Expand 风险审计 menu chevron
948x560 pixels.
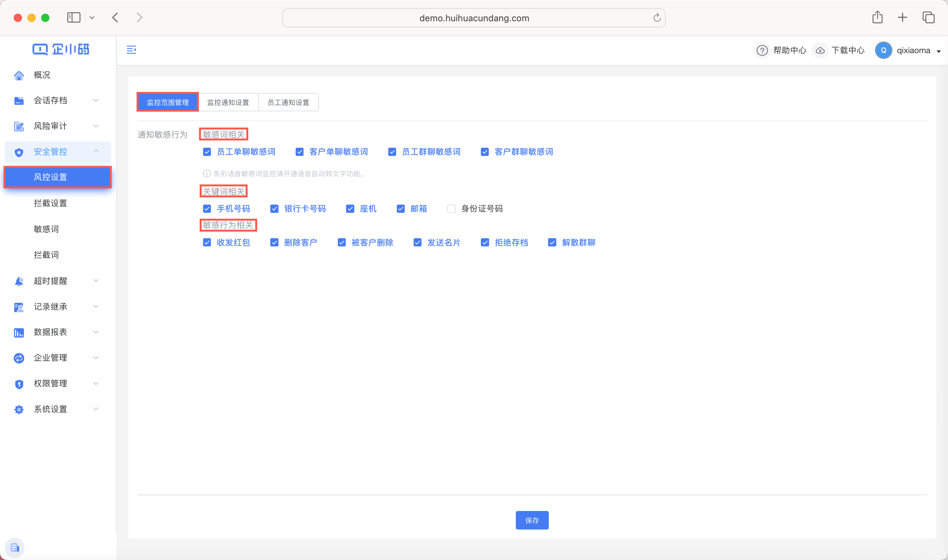click(96, 126)
